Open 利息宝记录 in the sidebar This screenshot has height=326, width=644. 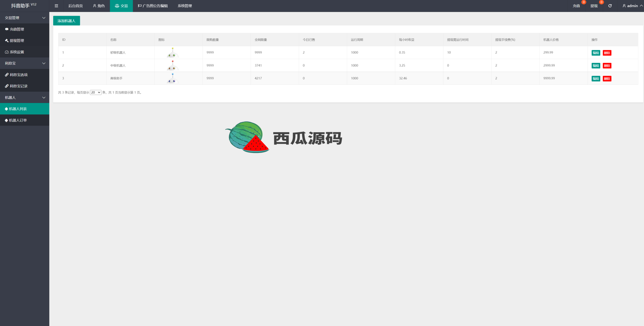click(x=25, y=86)
